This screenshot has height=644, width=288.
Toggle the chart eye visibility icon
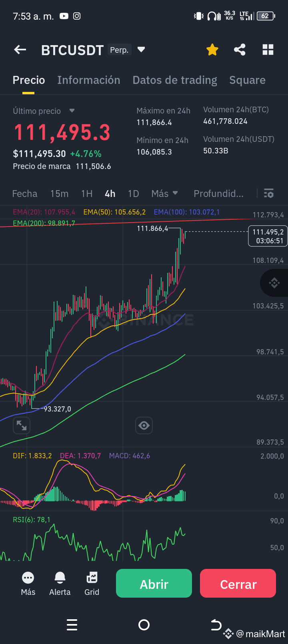(x=144, y=425)
